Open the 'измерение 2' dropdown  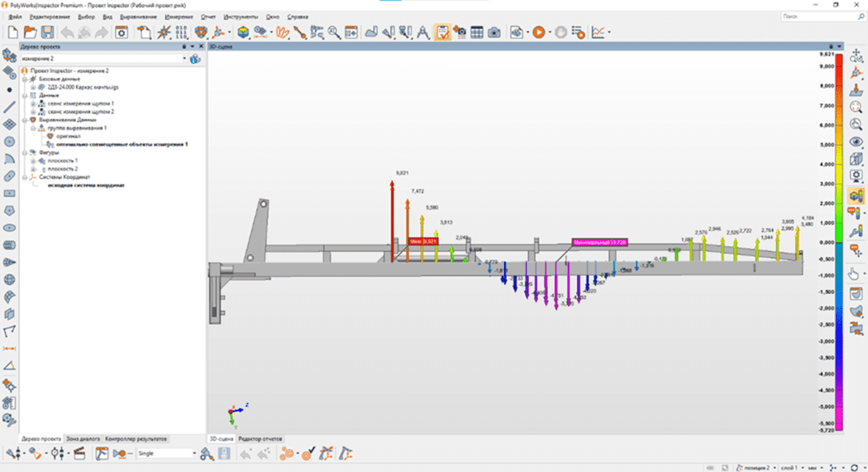pyautogui.click(x=184, y=59)
